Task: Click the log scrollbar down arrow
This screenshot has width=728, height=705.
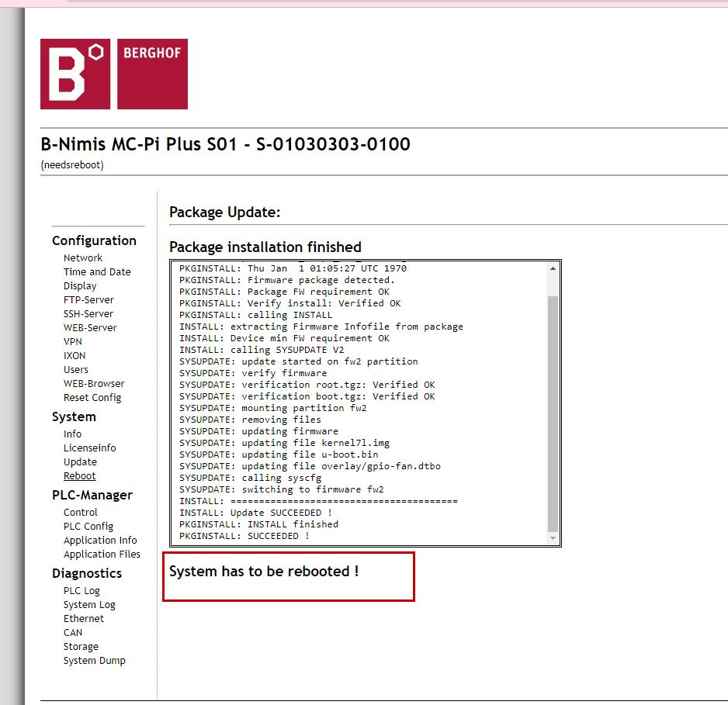Action: (x=553, y=538)
